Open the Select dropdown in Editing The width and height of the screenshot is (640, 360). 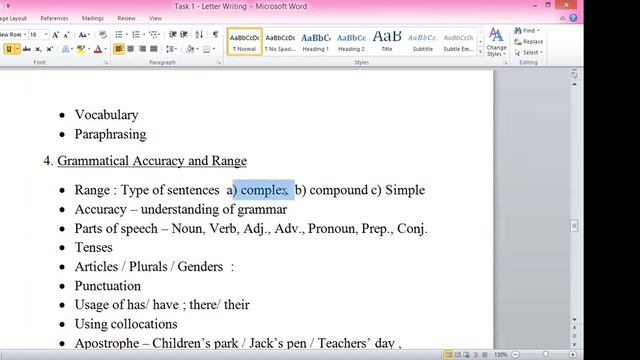tap(529, 53)
